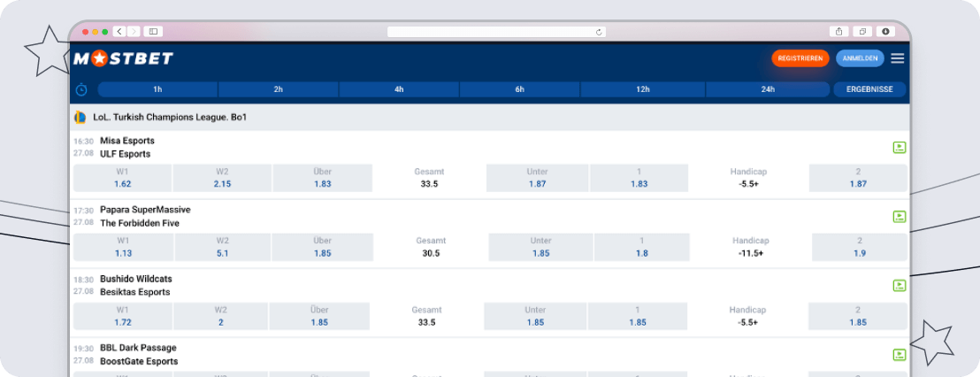The width and height of the screenshot is (980, 377).
Task: Pick handicap 2 at 1.85 Bushido match
Action: [858, 316]
